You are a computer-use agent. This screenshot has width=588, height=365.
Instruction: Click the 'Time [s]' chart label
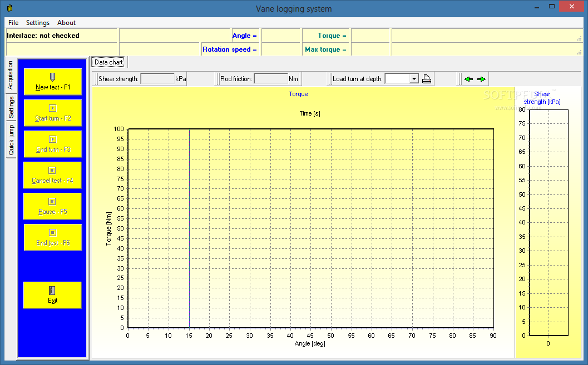(310, 113)
